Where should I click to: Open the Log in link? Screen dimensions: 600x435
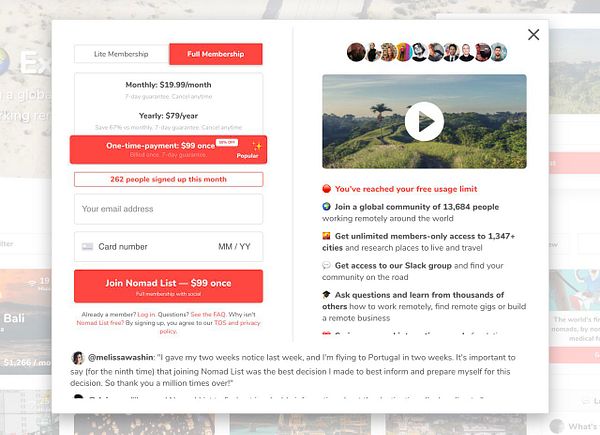146,314
